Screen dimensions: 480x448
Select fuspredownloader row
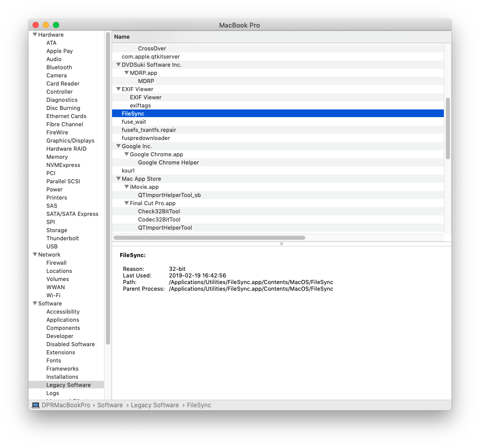[x=278, y=138]
